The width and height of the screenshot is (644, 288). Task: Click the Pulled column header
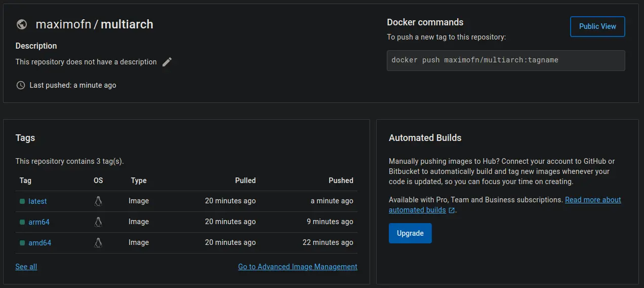pyautogui.click(x=246, y=181)
